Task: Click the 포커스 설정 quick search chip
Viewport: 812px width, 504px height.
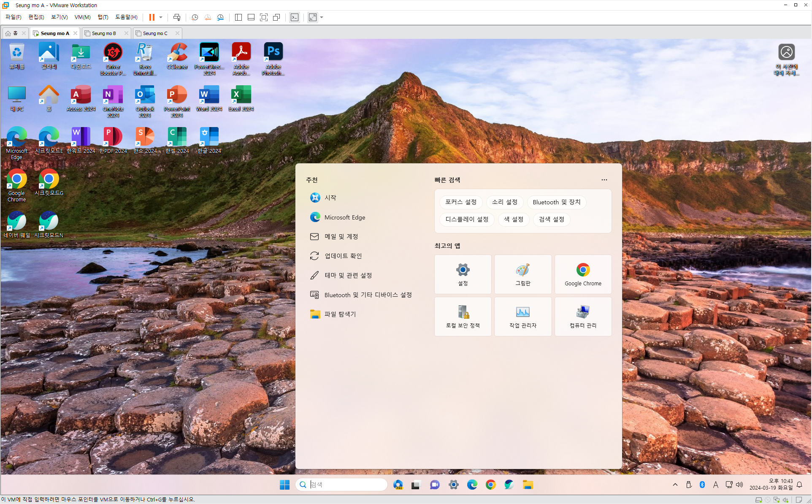Action: coord(461,202)
